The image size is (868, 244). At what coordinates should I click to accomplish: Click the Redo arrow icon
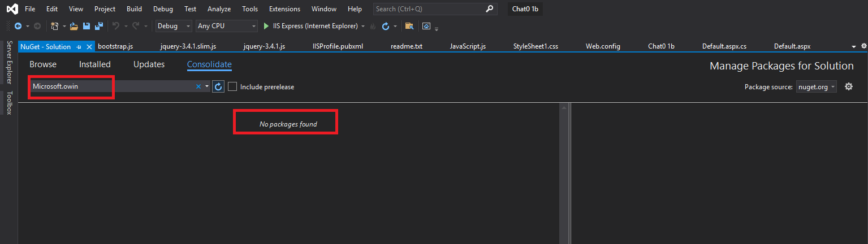136,26
